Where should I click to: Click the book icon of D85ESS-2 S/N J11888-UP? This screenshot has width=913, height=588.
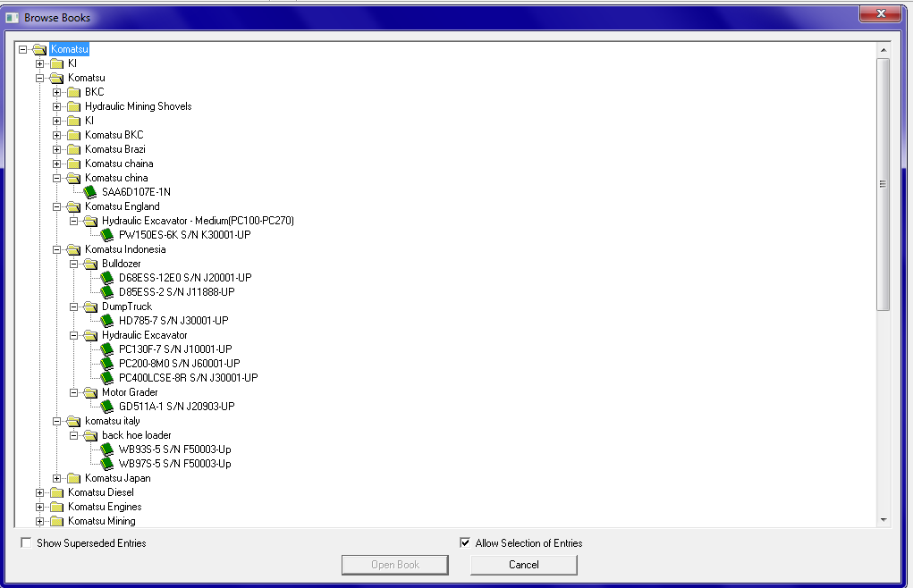tap(107, 292)
